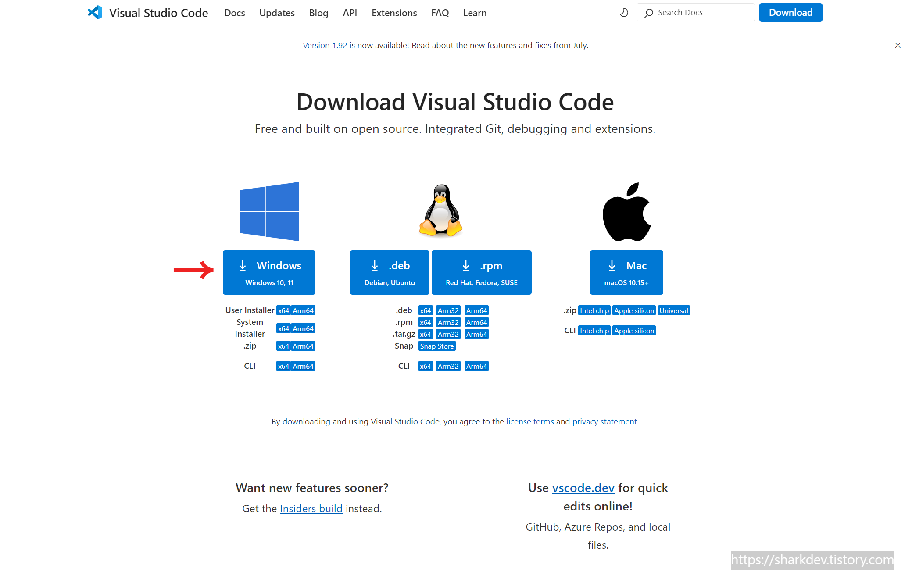Click the large Windows logo image
This screenshot has height=588, width=912.
(269, 211)
